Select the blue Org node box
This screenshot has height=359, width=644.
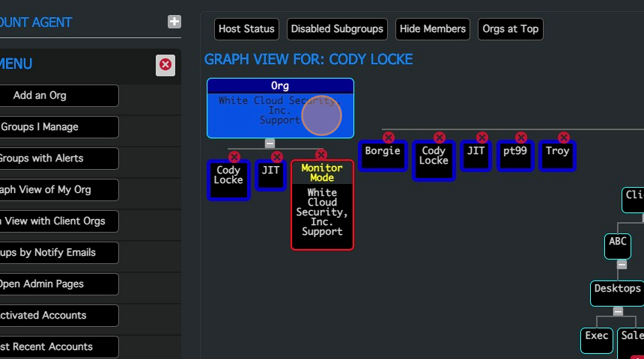click(280, 108)
